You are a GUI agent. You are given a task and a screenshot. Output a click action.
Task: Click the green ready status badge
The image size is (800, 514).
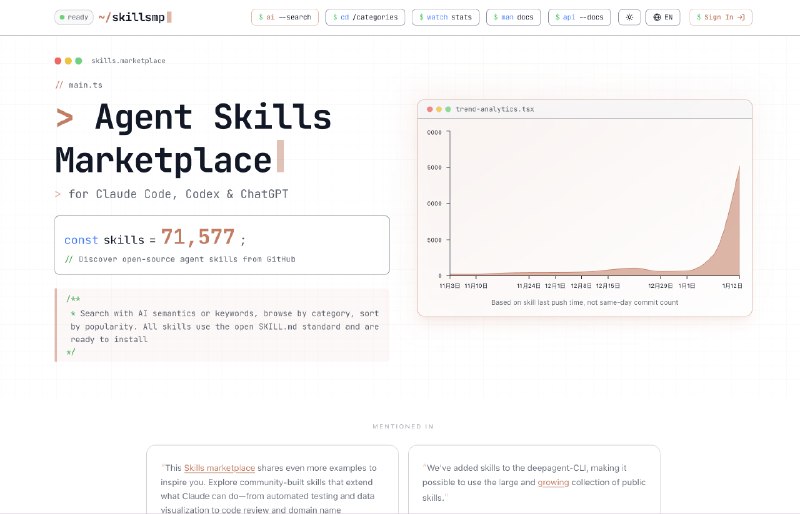[x=74, y=17]
